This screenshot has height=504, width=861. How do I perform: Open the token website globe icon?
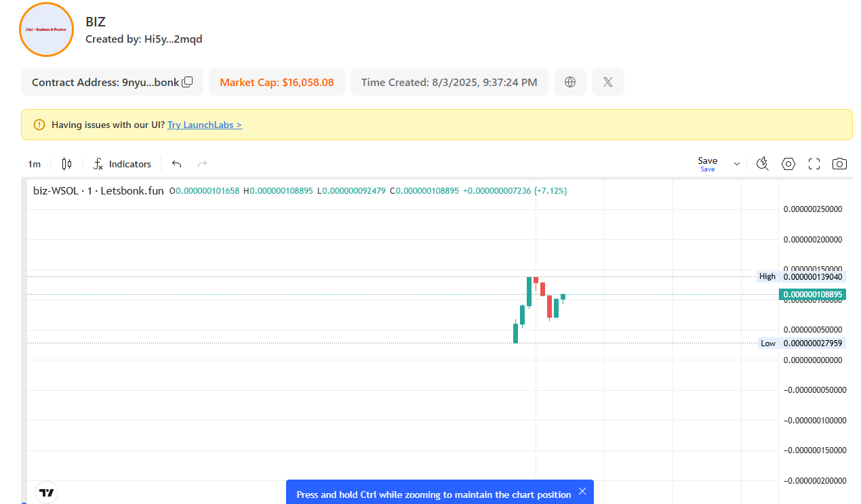pyautogui.click(x=570, y=82)
